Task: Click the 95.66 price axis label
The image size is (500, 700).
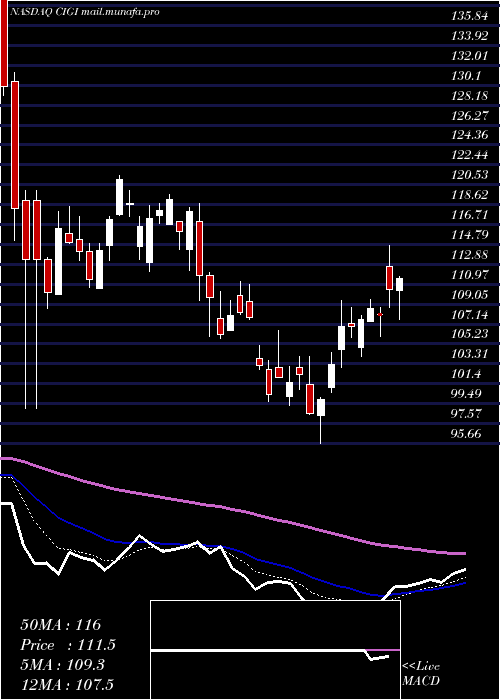Action: [x=467, y=433]
